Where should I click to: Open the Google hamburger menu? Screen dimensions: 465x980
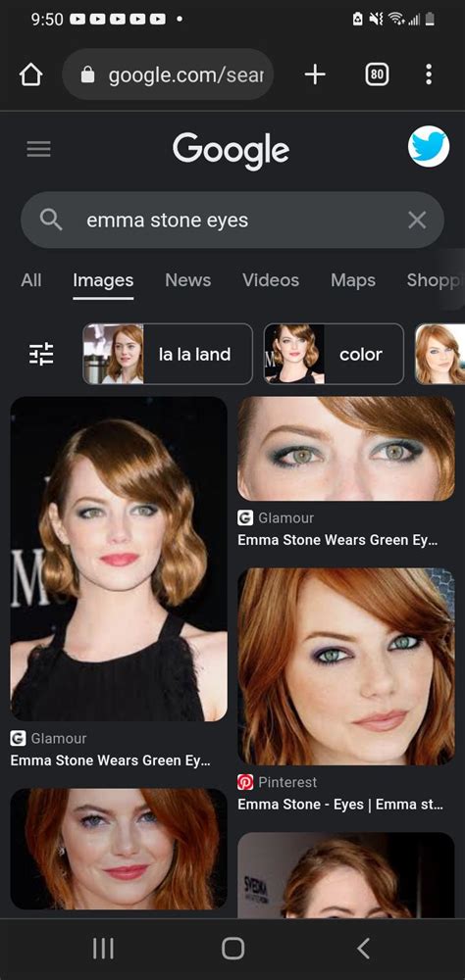[x=39, y=149]
